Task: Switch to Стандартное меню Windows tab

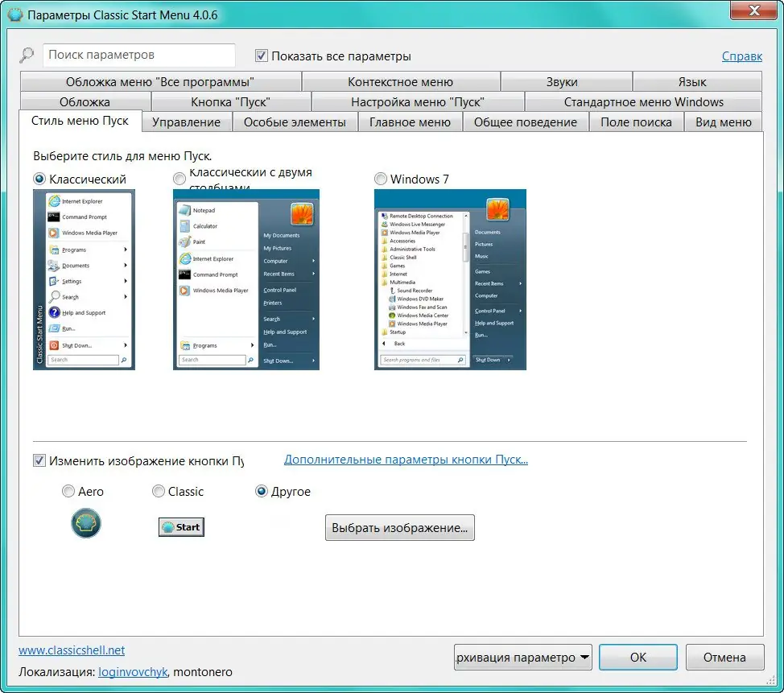Action: (643, 102)
